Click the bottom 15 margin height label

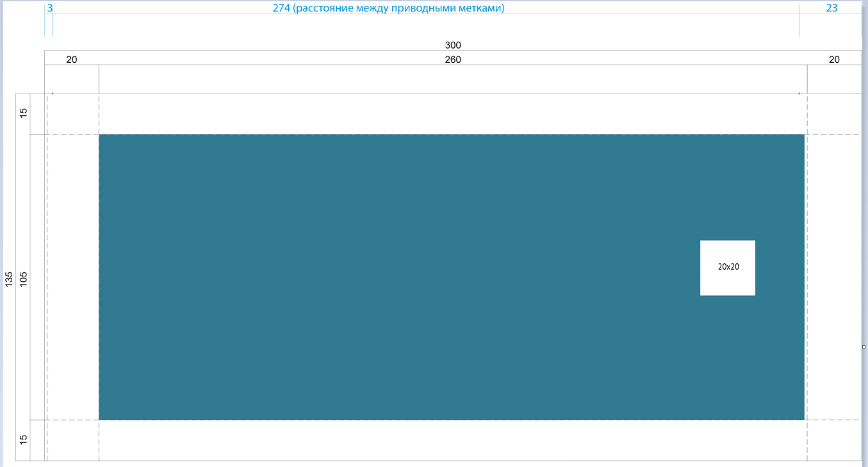coord(24,439)
